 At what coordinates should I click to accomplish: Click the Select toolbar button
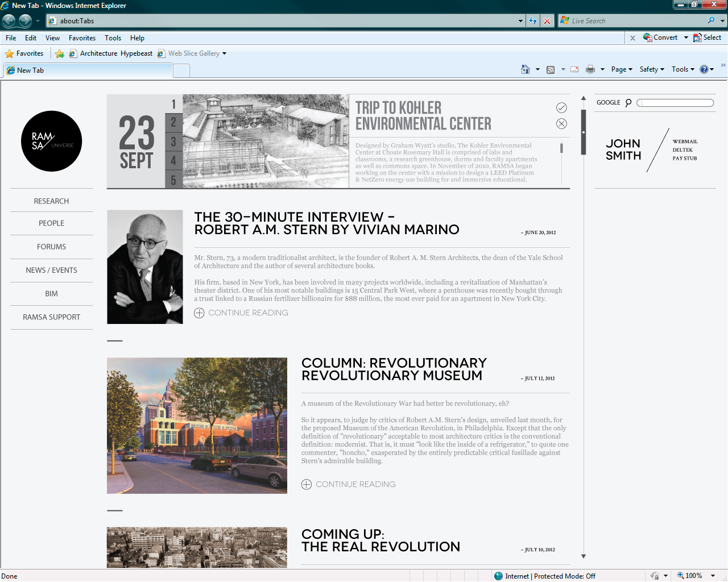707,38
